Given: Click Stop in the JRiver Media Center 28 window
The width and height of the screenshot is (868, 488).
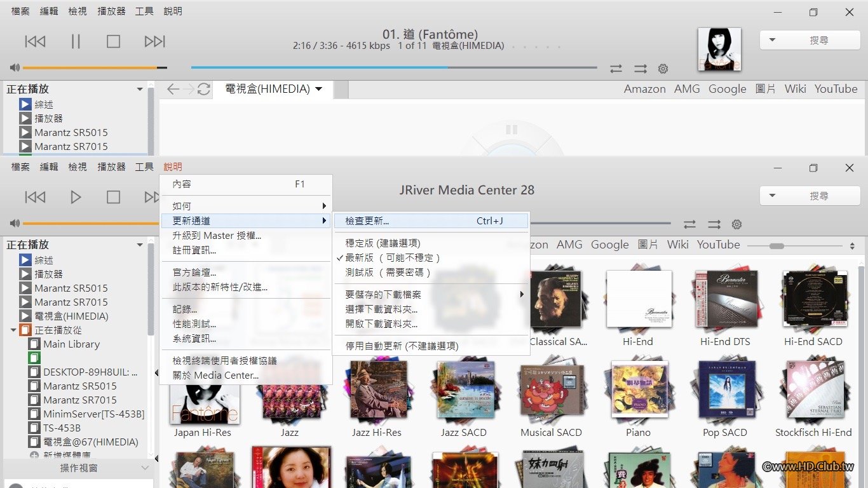Looking at the screenshot, I should pos(113,197).
